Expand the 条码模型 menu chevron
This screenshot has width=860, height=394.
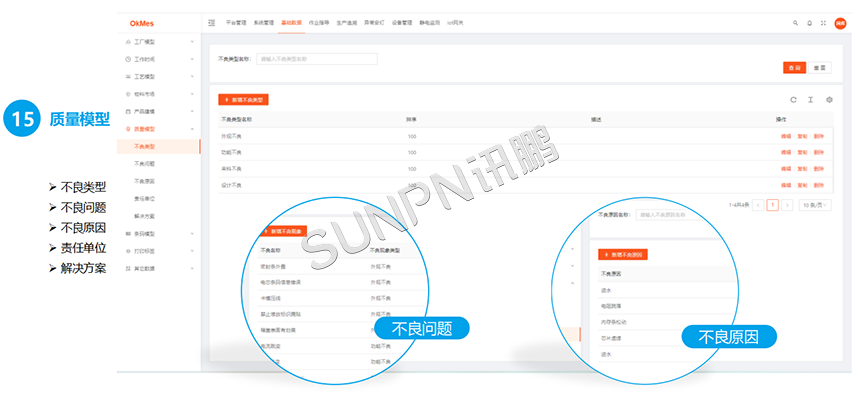(192, 234)
